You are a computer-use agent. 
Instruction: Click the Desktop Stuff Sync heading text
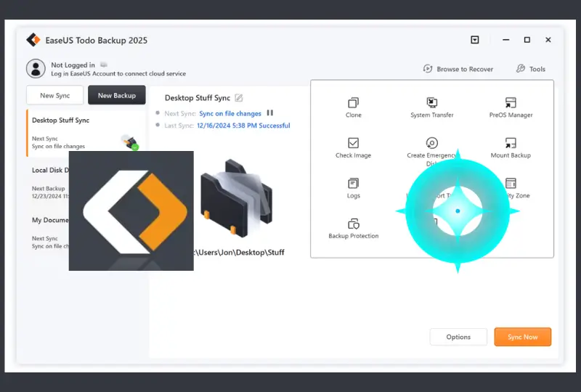198,98
